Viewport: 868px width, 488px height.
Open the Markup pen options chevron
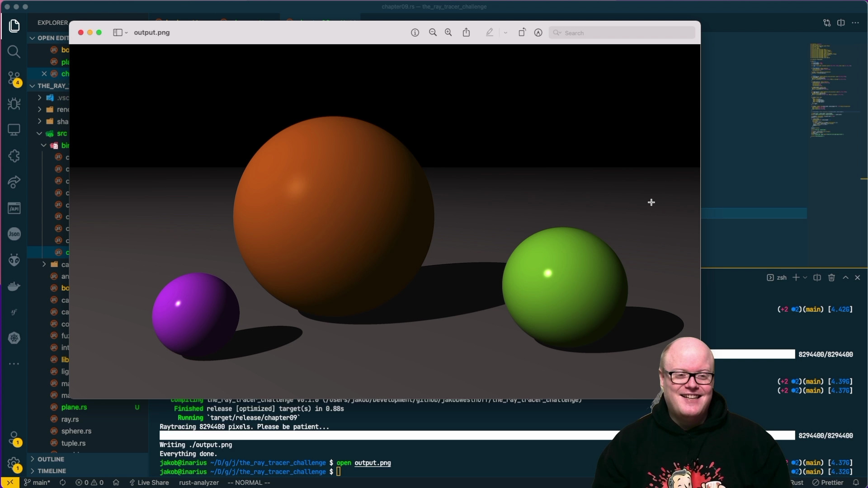click(505, 33)
